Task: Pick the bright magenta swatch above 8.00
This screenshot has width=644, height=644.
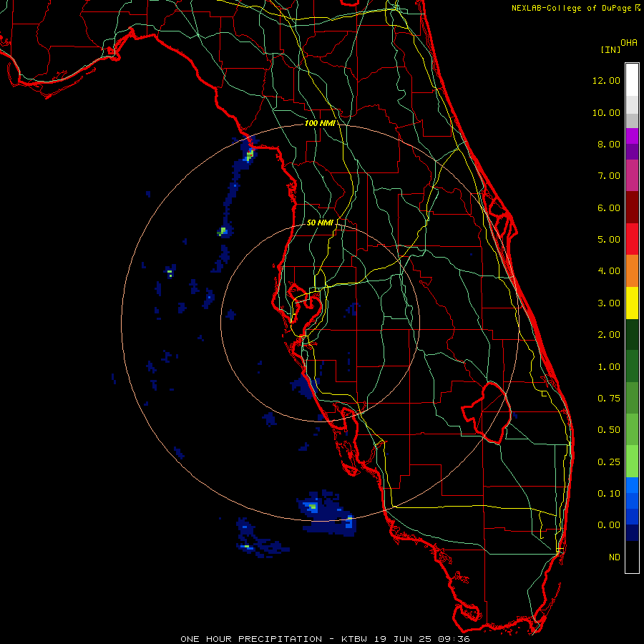Action: pos(632,136)
